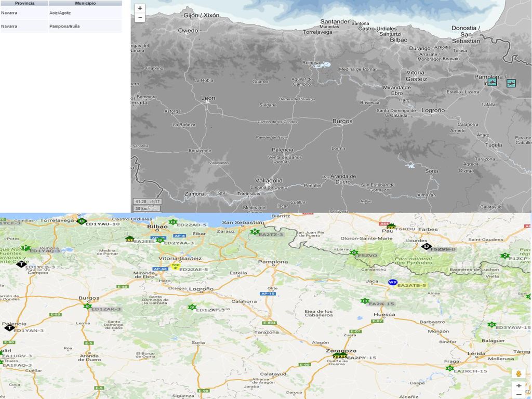The width and height of the screenshot is (532, 399).
Task: Open the EA2TZ-3 star S marker
Action: [x=255, y=231]
